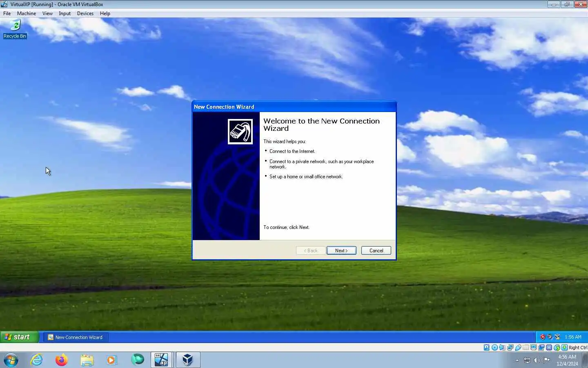Open the View menu
The height and width of the screenshot is (368, 588).
coord(47,13)
